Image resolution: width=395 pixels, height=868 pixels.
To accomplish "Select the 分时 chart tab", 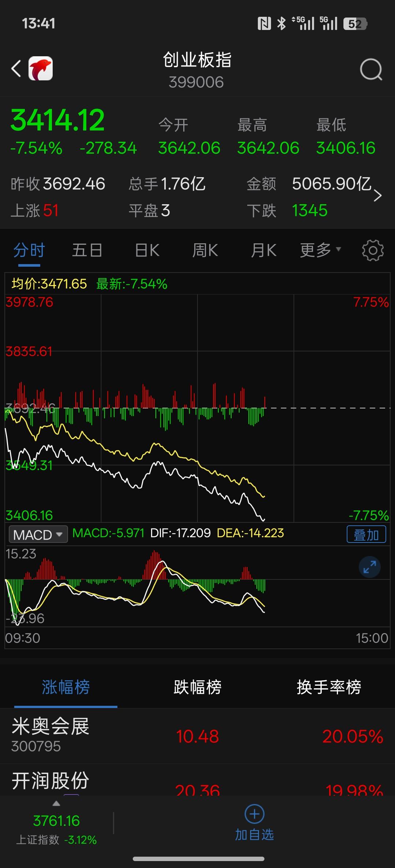I will pos(29,251).
